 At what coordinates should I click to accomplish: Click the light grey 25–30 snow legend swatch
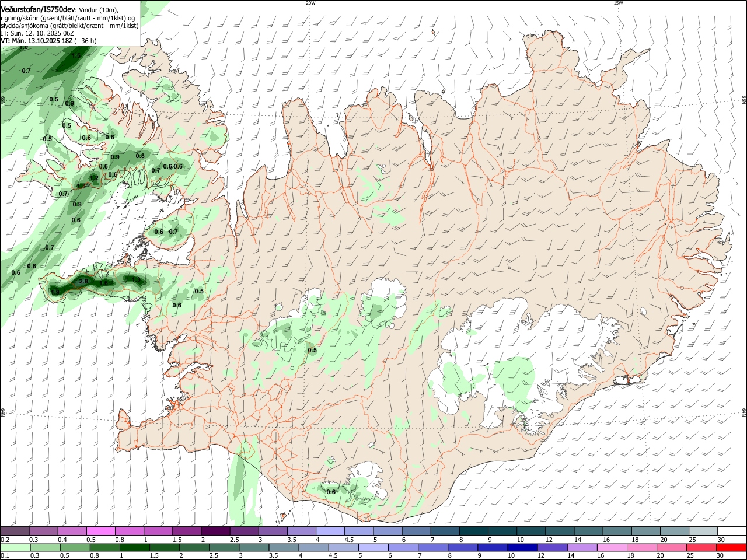pos(703,531)
